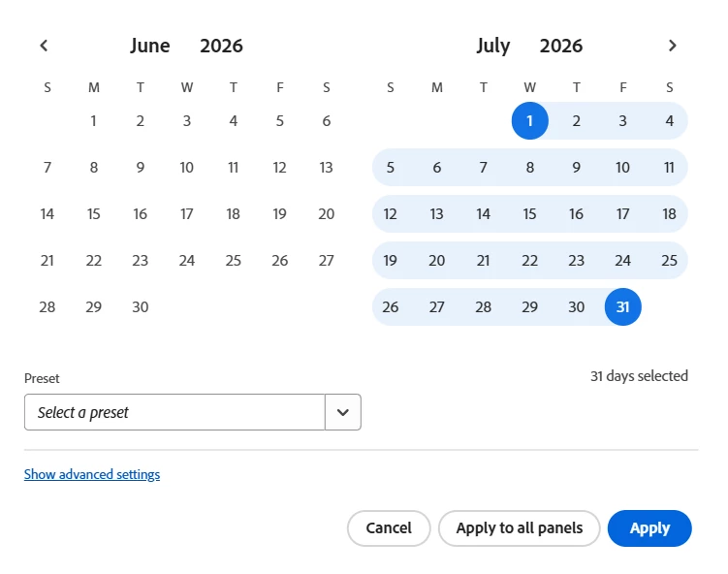728x574 pixels.
Task: Select July 20 in the calendar
Action: (x=437, y=261)
